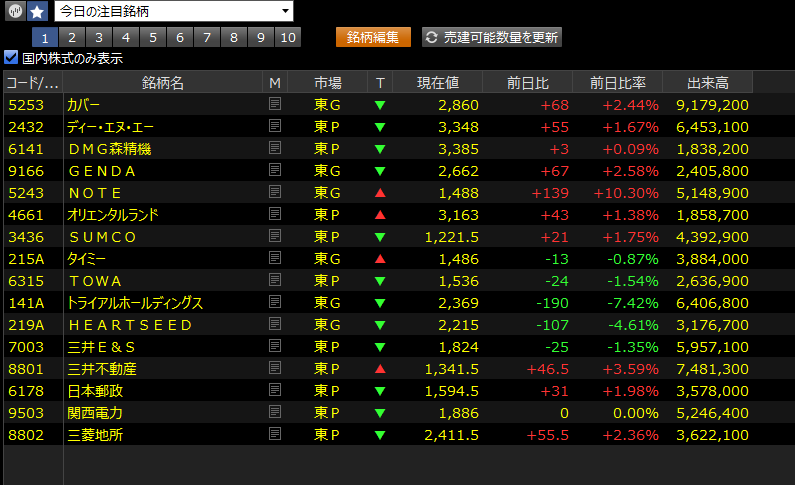Click 関西電力 volume 5,246,400

[x=712, y=413]
